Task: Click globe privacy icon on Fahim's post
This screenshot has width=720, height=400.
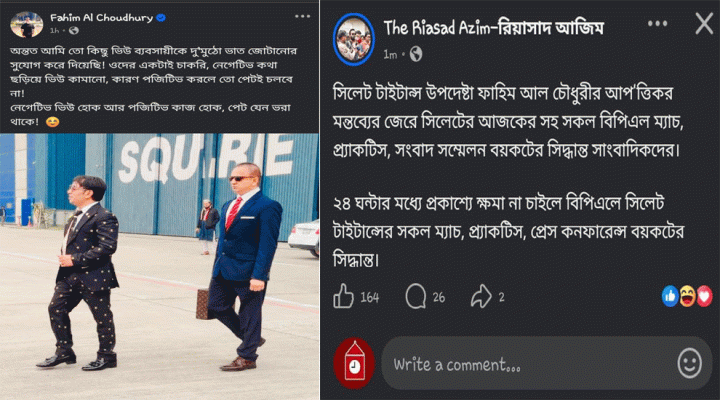Action: coord(73,30)
